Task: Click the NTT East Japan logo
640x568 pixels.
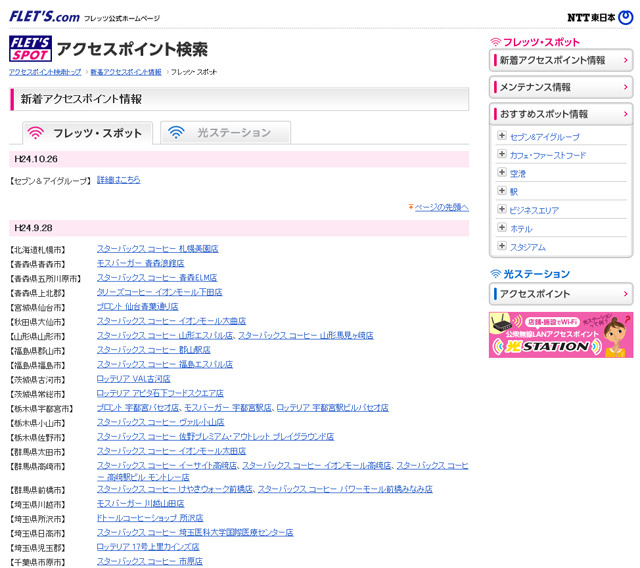Action: pos(600,18)
